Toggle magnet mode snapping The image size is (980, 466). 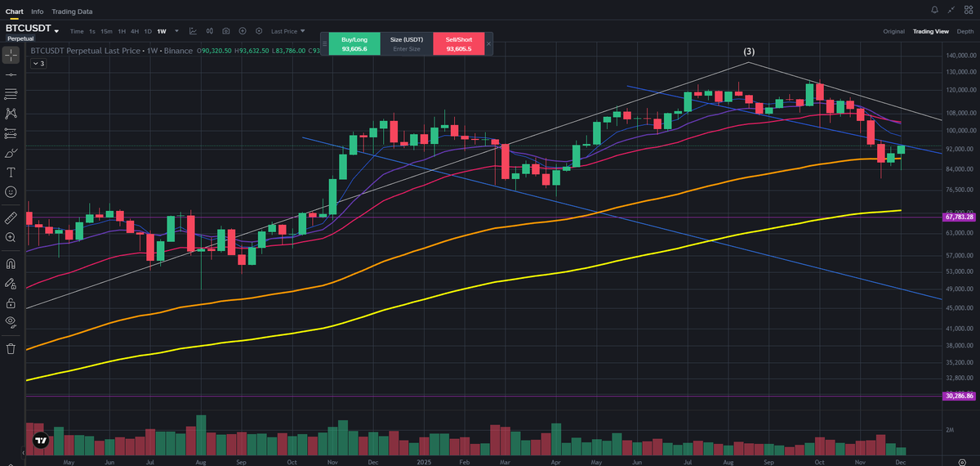point(11,264)
